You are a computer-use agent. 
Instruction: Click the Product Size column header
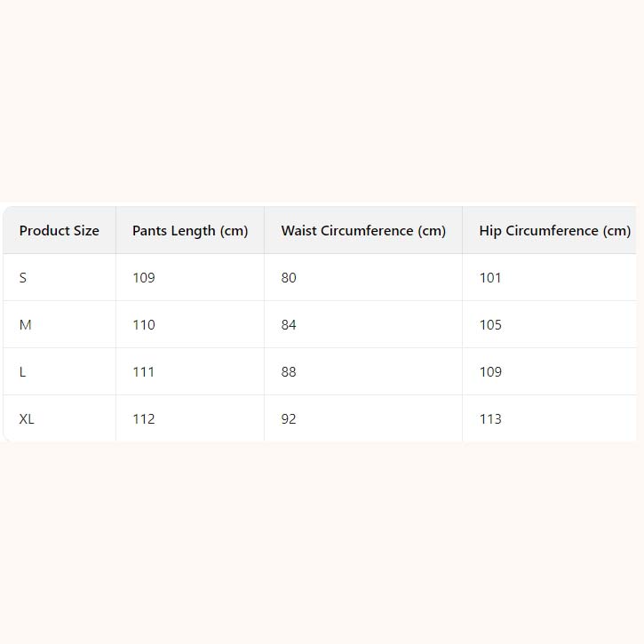click(60, 231)
